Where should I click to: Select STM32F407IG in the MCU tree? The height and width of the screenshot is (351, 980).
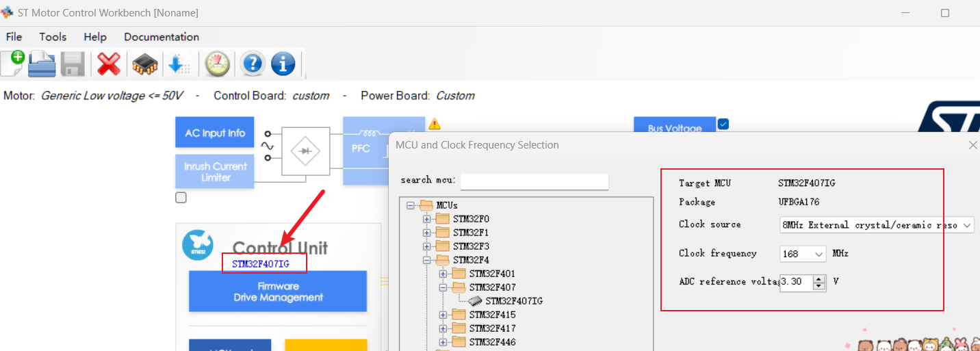(514, 301)
